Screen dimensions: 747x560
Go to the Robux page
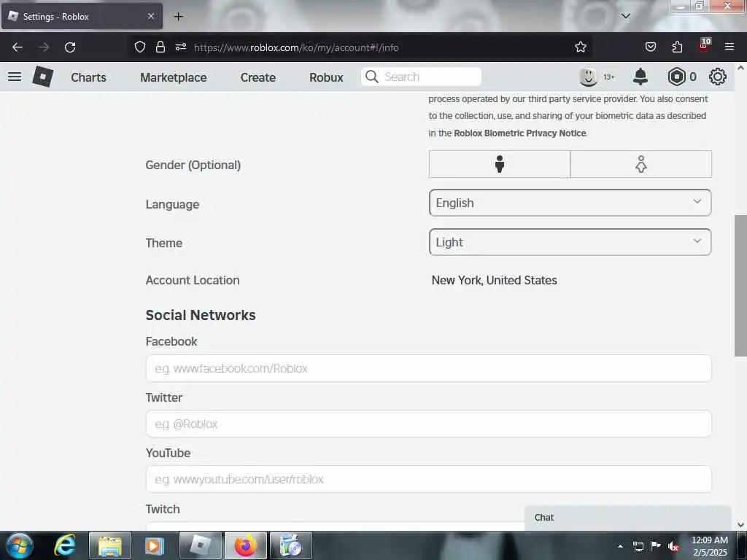point(326,77)
